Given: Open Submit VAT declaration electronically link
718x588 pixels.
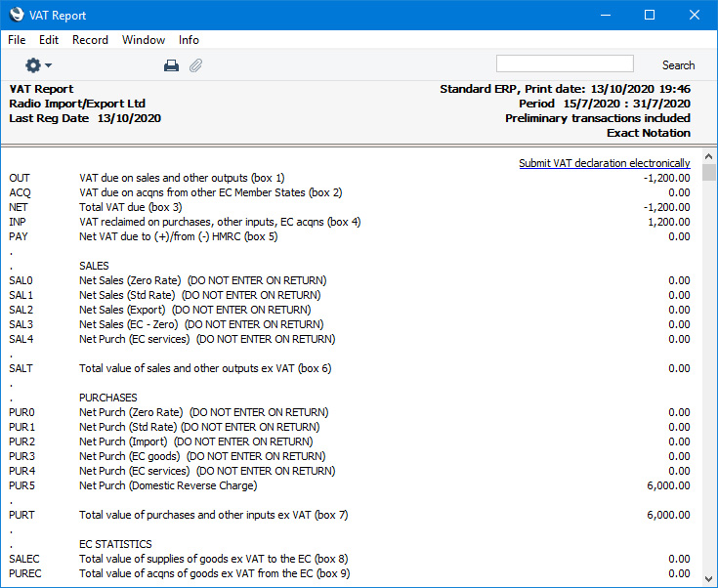Looking at the screenshot, I should pyautogui.click(x=605, y=163).
